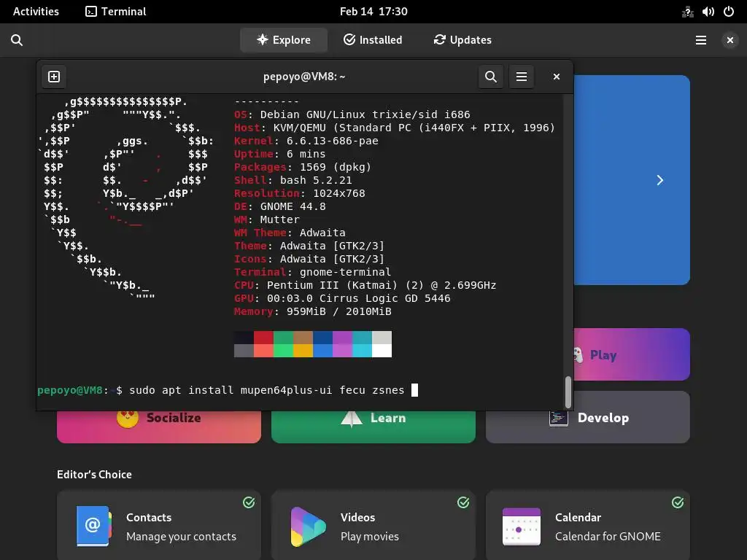Open the Videos app card
This screenshot has width=747, height=560.
373,525
